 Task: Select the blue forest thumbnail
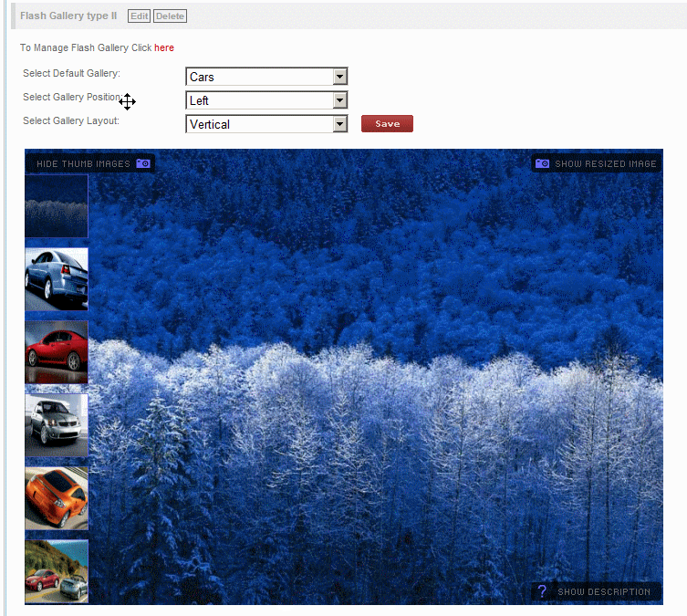point(57,206)
